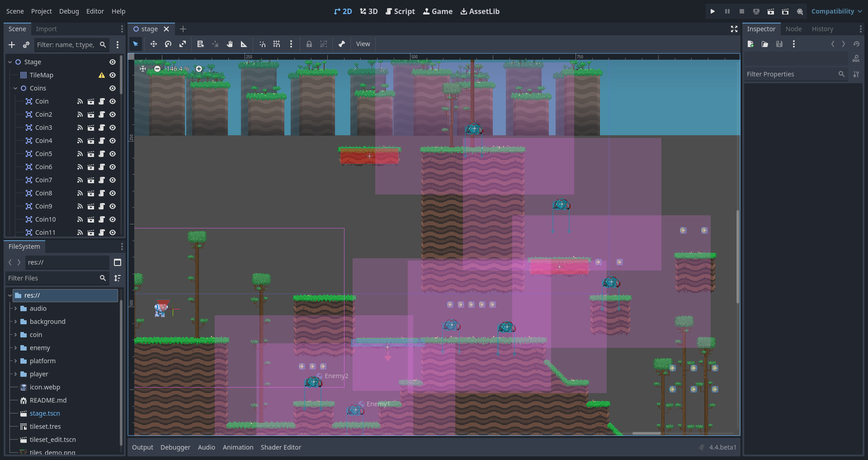Switch to the Node tab in Inspector
The width and height of the screenshot is (868, 460).
794,28
